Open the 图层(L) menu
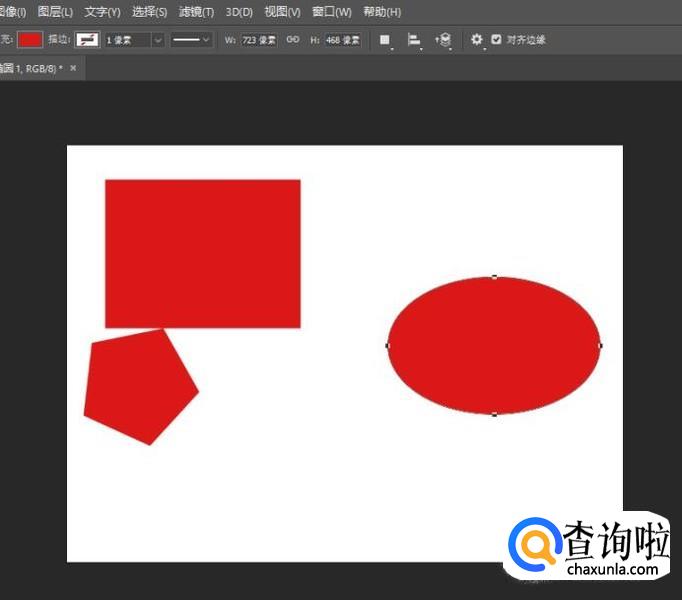 (55, 12)
